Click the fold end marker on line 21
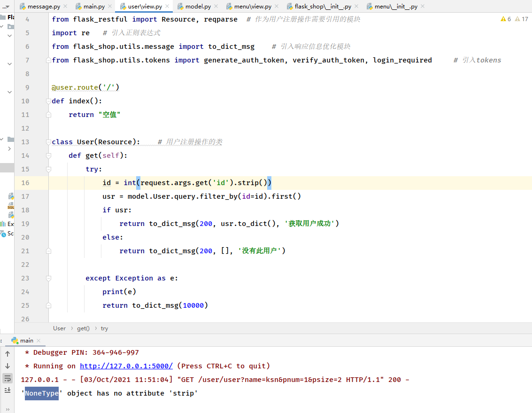Screen dimensions: 532x413 (48, 251)
